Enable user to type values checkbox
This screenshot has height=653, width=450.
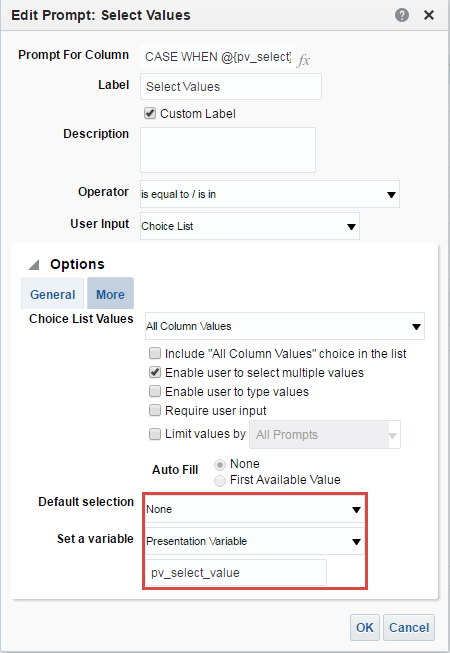coord(155,391)
